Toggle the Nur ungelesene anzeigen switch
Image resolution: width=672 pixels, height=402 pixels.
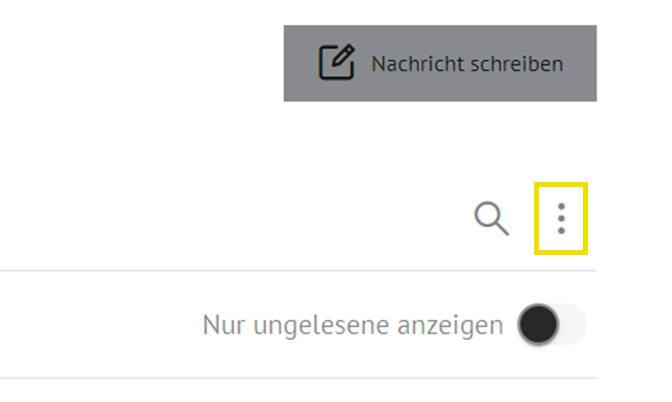[552, 324]
